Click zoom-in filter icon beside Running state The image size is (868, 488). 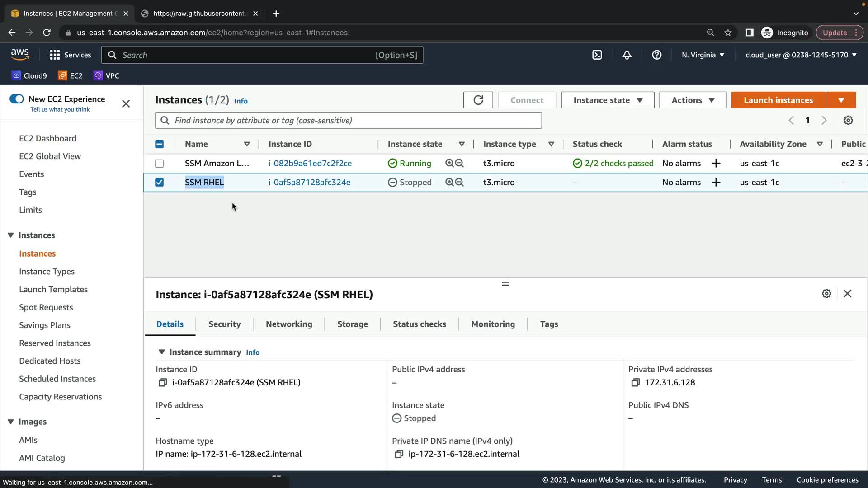pos(449,163)
